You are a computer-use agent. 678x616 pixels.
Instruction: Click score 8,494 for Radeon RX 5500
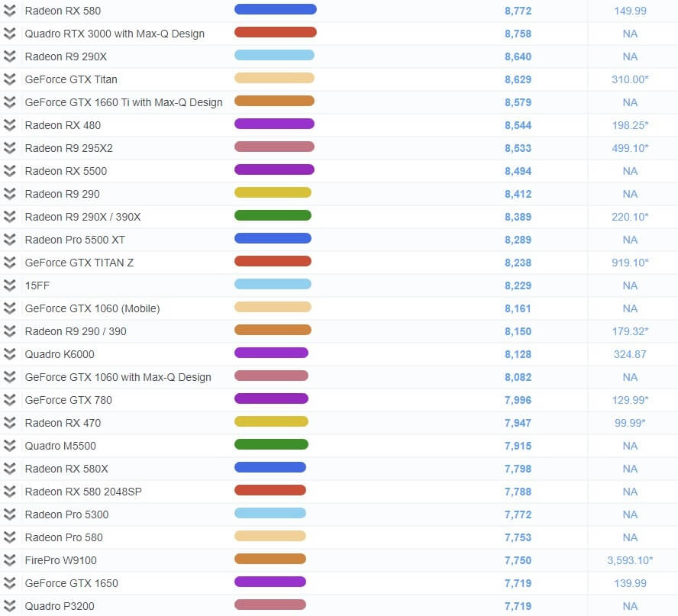518,171
